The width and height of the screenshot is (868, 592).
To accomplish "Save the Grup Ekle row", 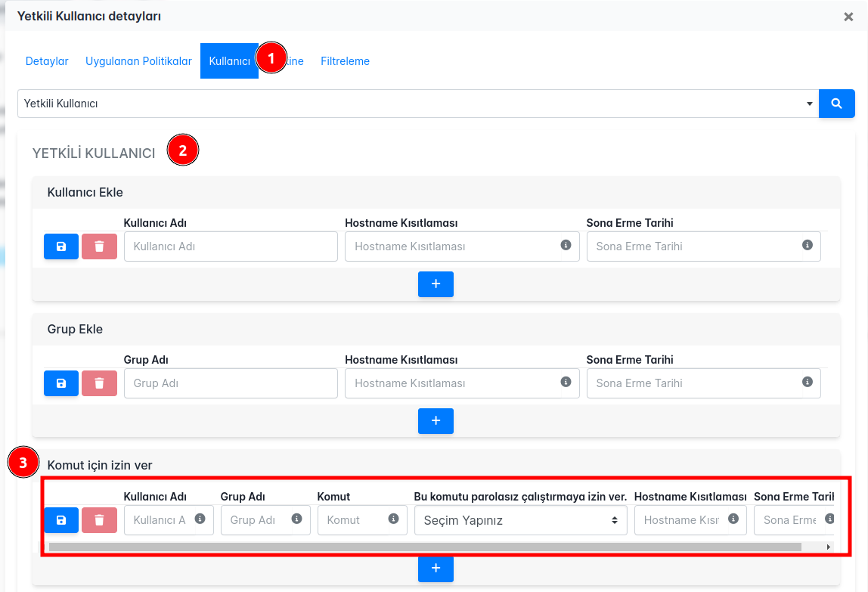I will click(61, 383).
